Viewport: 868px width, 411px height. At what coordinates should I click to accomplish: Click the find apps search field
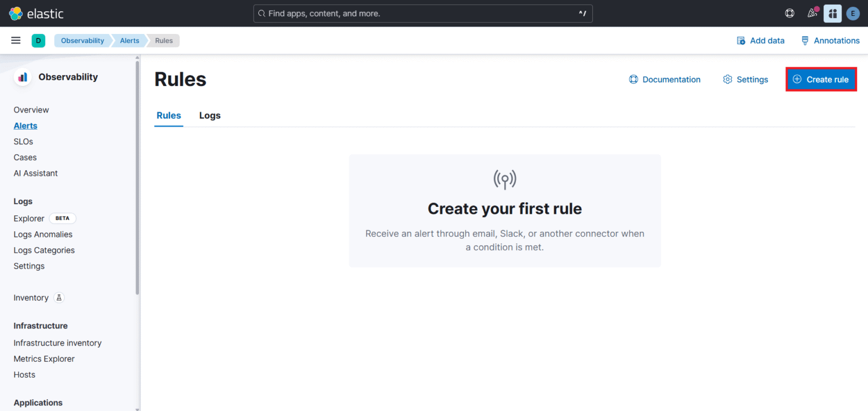(423, 13)
